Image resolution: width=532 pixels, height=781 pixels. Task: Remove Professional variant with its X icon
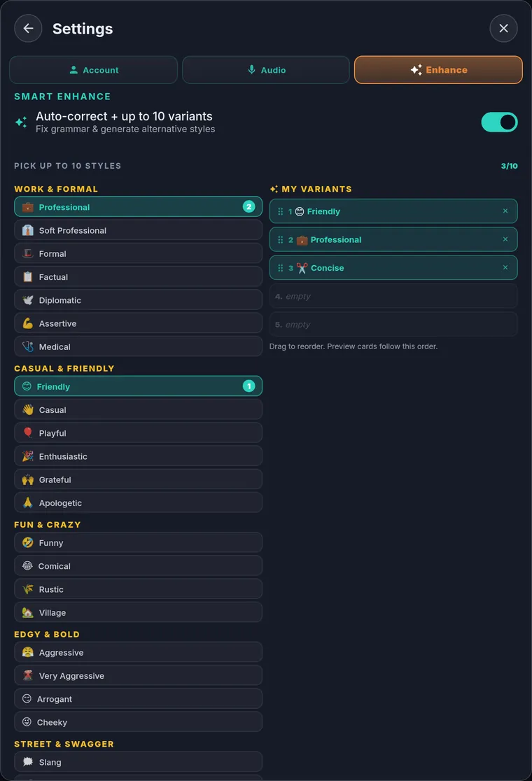coord(505,239)
